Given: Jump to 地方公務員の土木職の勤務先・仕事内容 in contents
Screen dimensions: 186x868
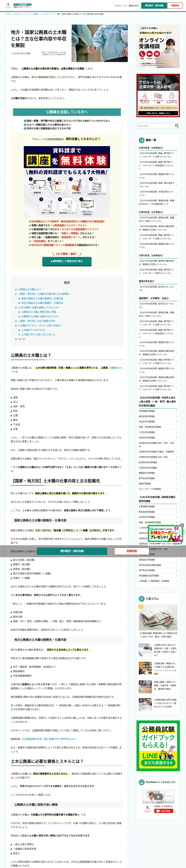Looking at the screenshot, I should coord(42,303).
